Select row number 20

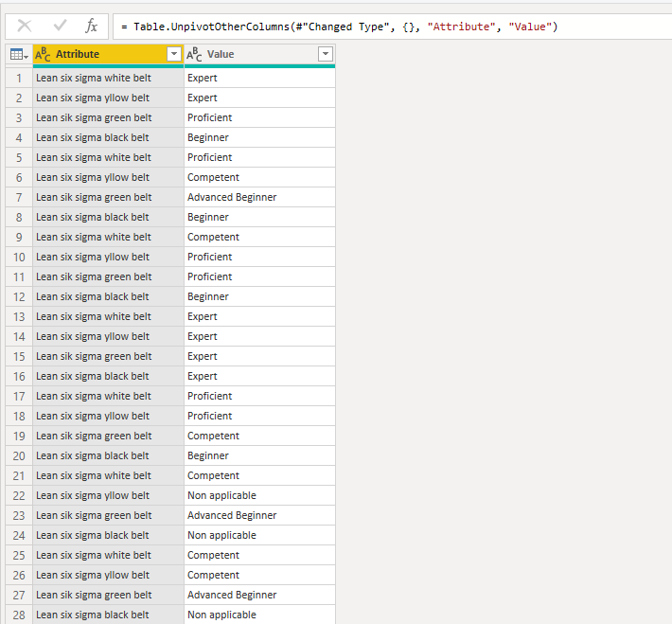pos(19,455)
